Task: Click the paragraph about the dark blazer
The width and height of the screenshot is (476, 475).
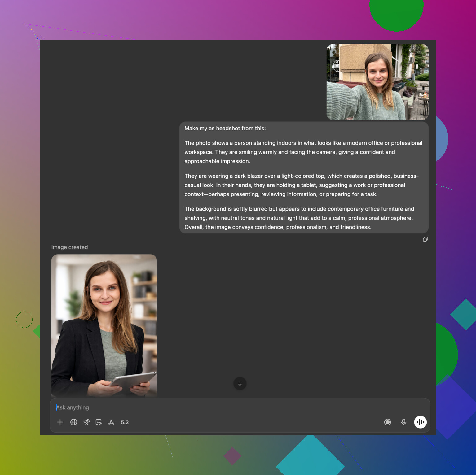Action: pos(301,185)
